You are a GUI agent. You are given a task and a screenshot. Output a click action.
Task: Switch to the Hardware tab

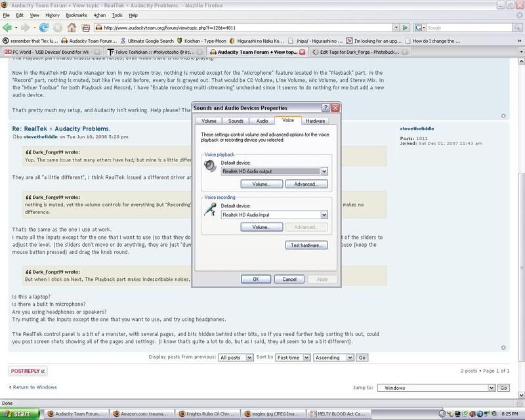(x=315, y=121)
